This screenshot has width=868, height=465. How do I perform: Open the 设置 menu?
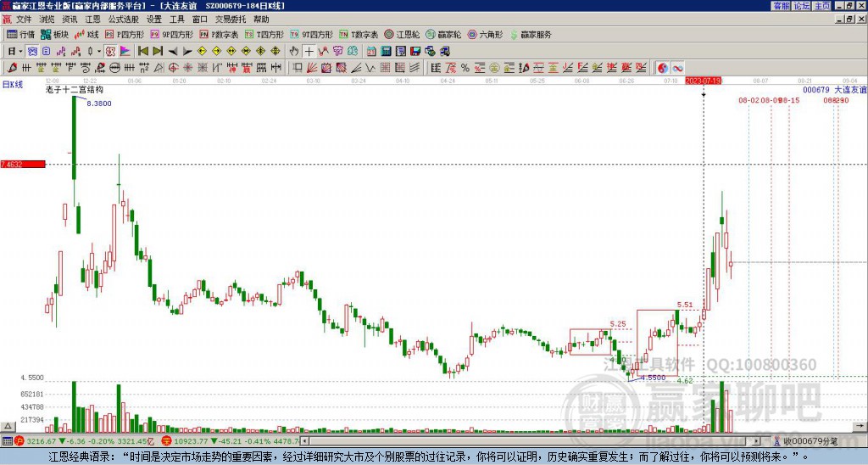pos(154,20)
